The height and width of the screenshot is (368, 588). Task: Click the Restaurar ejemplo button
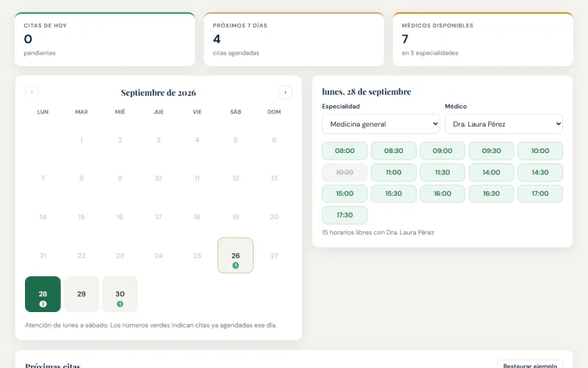point(530,365)
